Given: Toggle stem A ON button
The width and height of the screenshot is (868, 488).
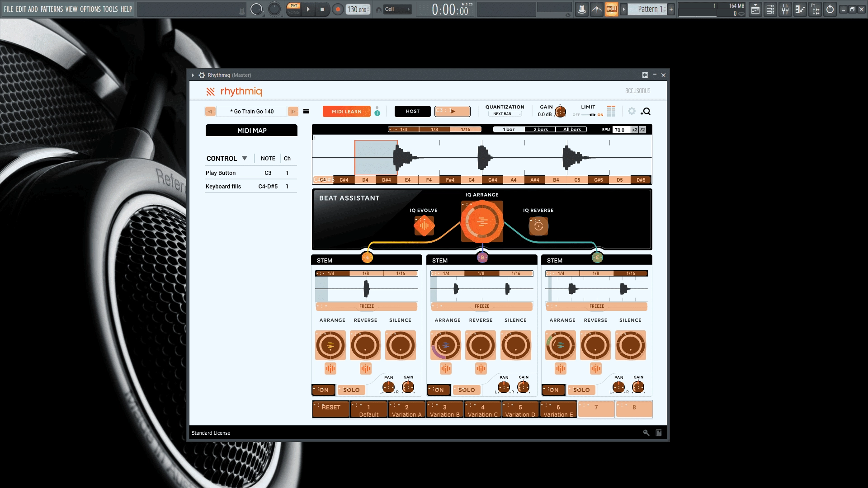Looking at the screenshot, I should click(323, 389).
